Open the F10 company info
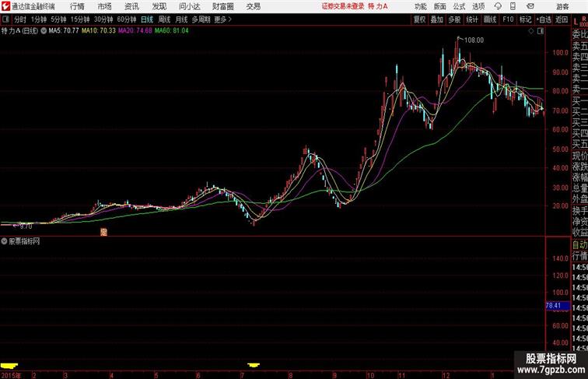The width and height of the screenshot is (588, 379). 508,19
